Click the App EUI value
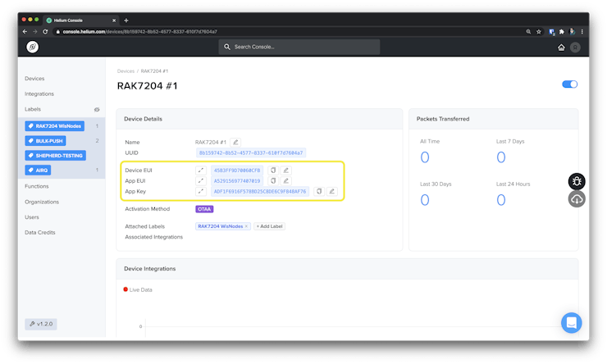 tap(237, 180)
